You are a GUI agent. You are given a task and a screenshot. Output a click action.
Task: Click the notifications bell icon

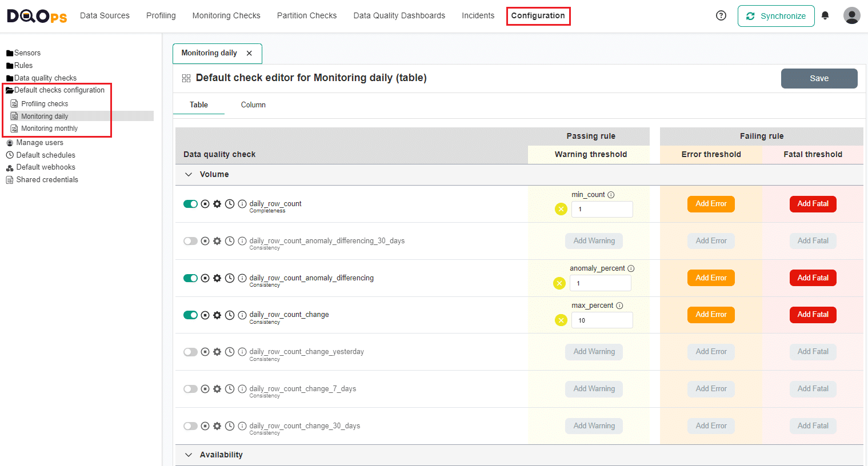(825, 15)
